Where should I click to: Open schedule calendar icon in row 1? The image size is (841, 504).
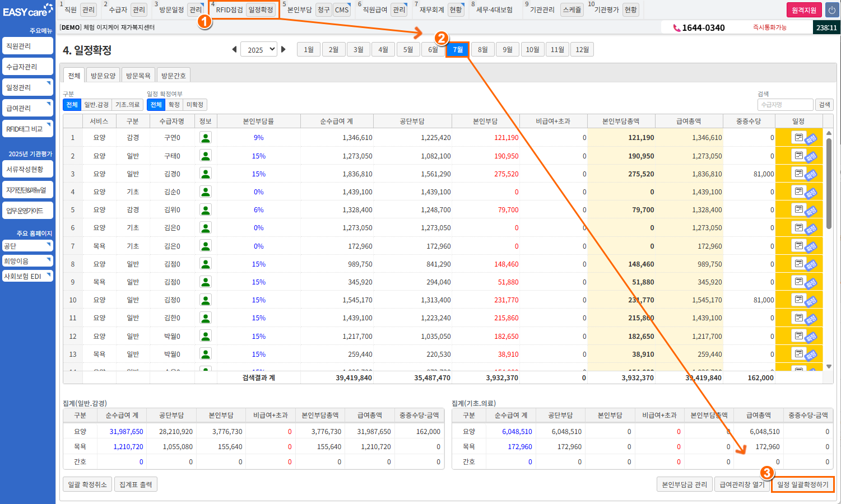click(x=798, y=137)
